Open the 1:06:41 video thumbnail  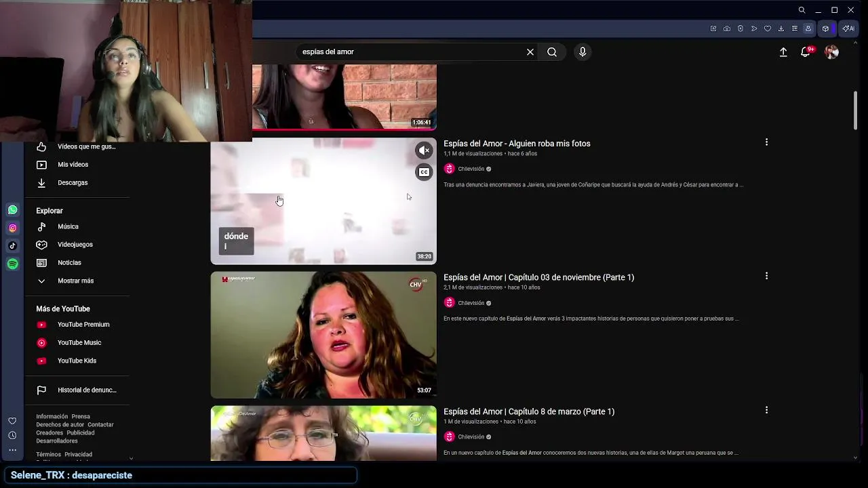point(344,97)
